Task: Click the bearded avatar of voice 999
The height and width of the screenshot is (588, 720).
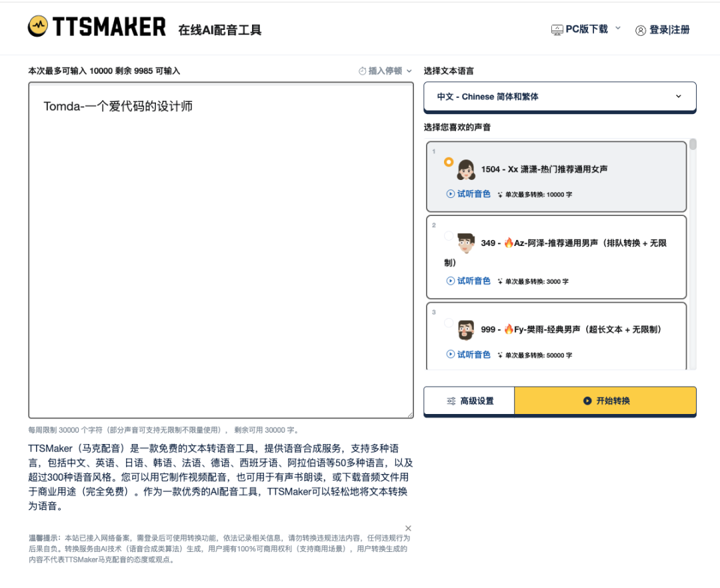Action: click(x=465, y=329)
